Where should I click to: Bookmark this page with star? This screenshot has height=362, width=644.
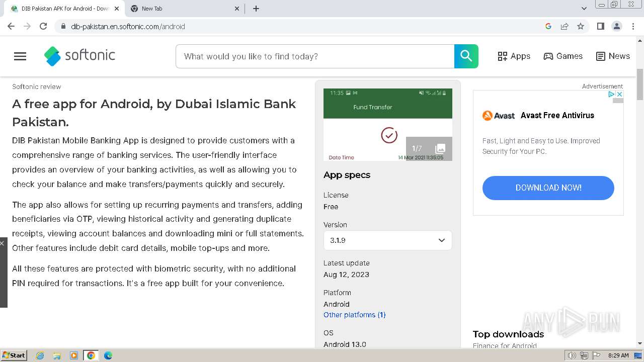[581, 26]
